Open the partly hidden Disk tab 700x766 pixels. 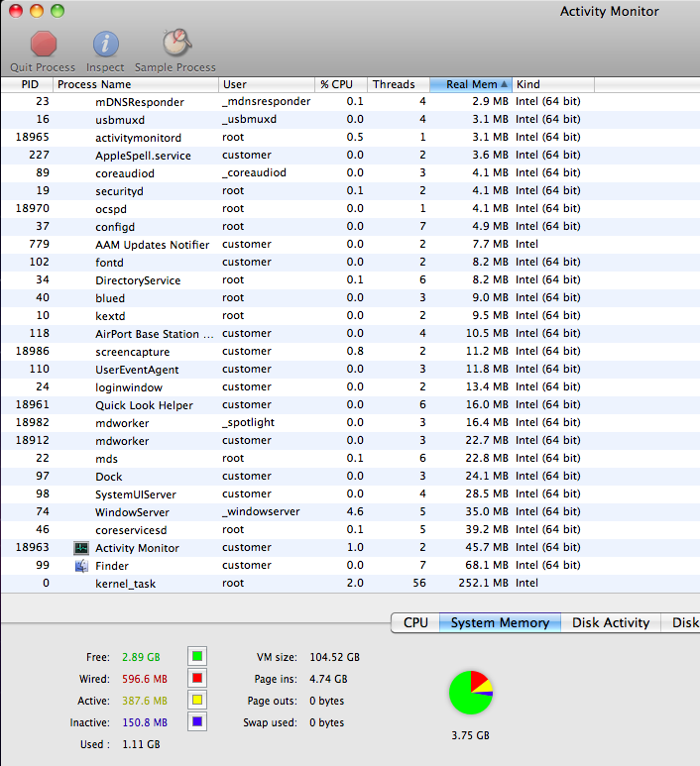coord(681,623)
